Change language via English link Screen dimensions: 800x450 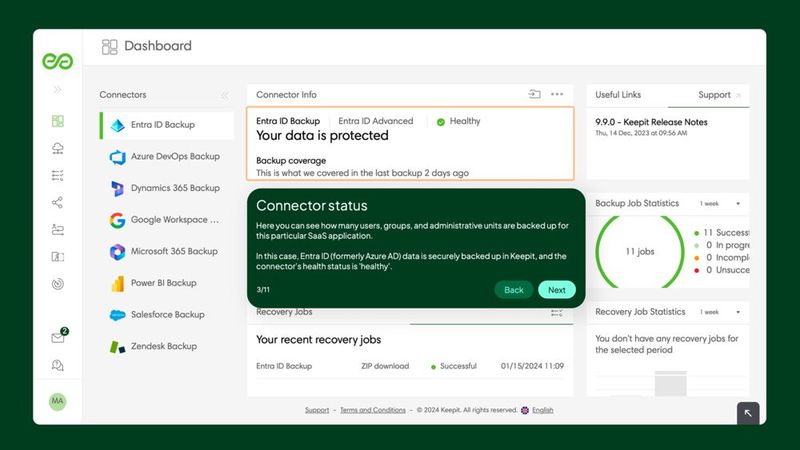pyautogui.click(x=542, y=410)
